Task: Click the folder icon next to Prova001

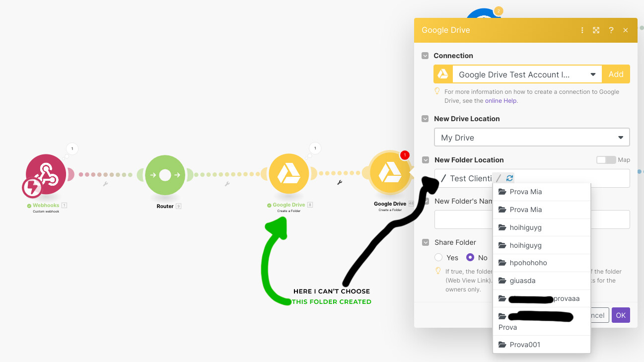Action: click(x=502, y=345)
